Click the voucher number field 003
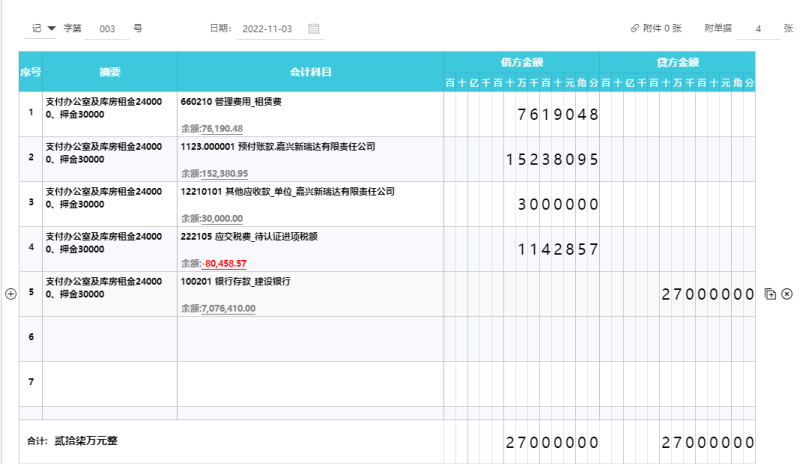The height and width of the screenshot is (464, 800). click(107, 29)
